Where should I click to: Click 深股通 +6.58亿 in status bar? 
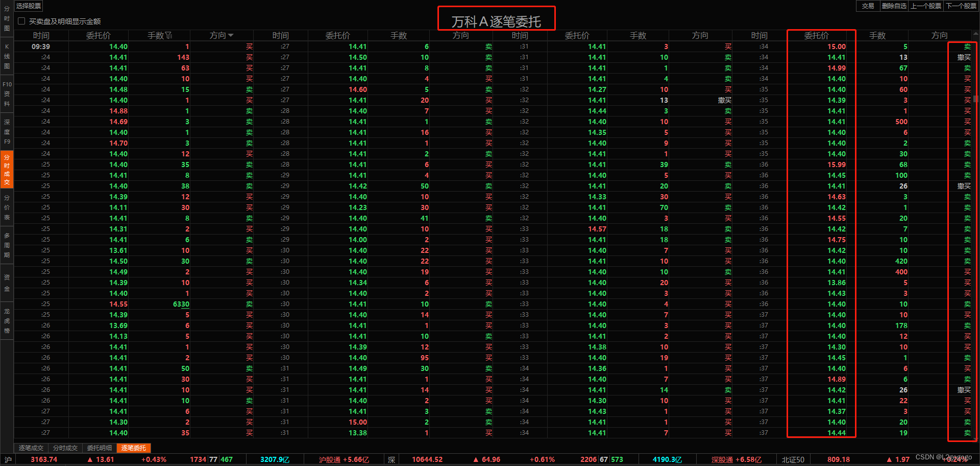pos(737,459)
